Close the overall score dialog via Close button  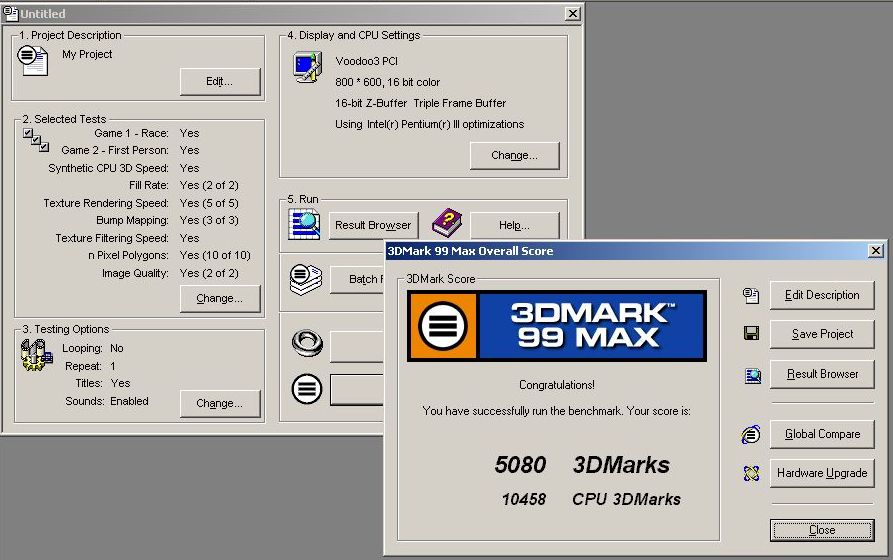(x=822, y=530)
